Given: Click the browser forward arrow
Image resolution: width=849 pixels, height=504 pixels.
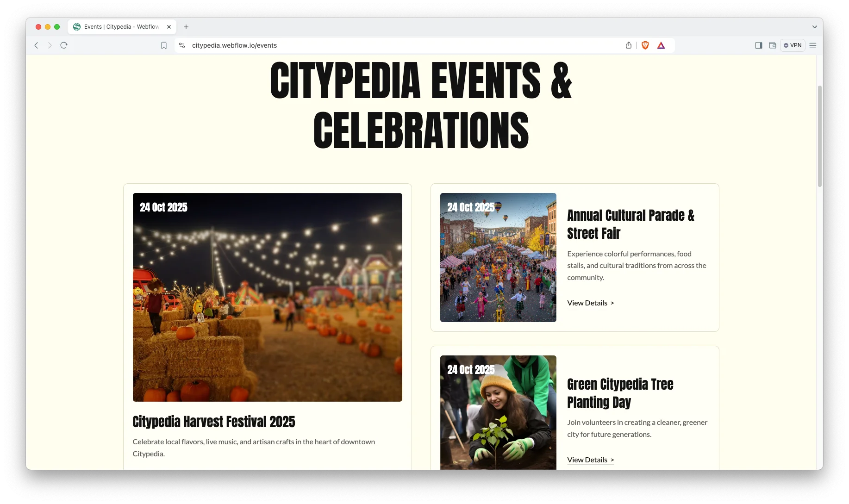Looking at the screenshot, I should [x=50, y=45].
